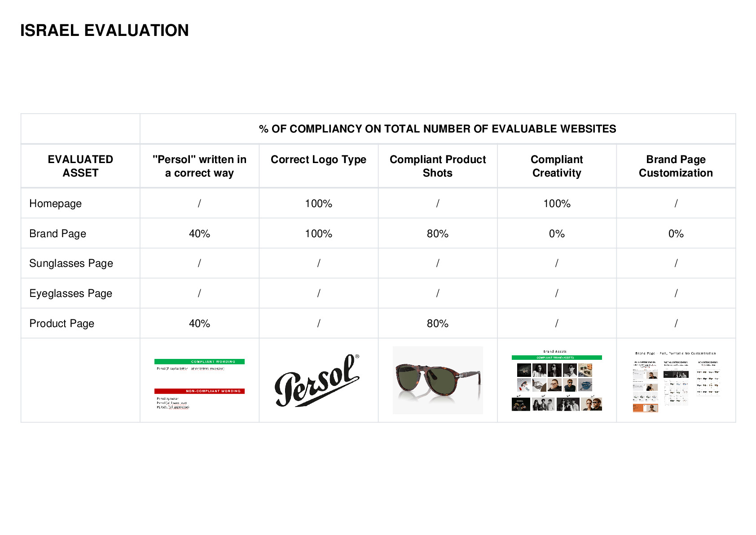The width and height of the screenshot is (756, 535).
Task: Click the Eyeglasses Page row label
Action: point(71,293)
